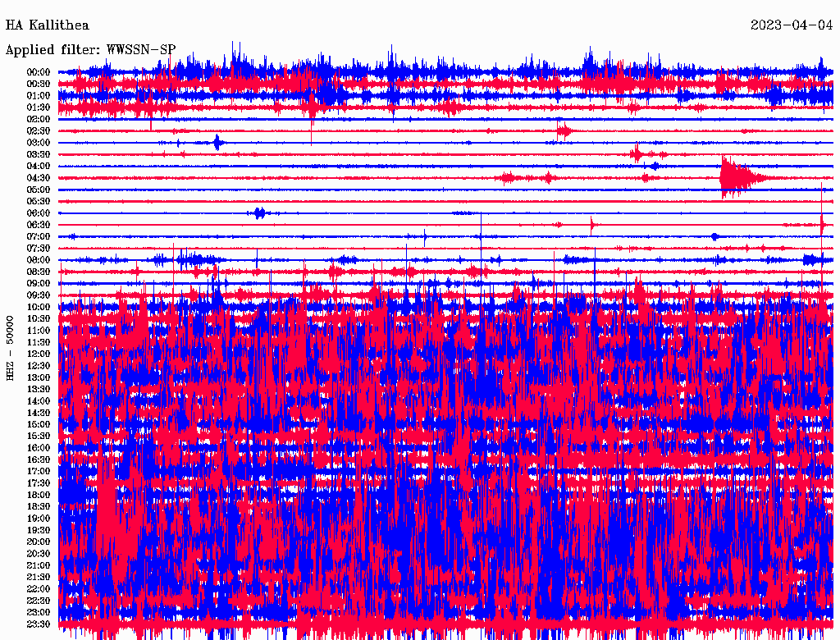This screenshot has height=640, width=840.
Task: Click the 07:00 time label
Action: pos(39,236)
